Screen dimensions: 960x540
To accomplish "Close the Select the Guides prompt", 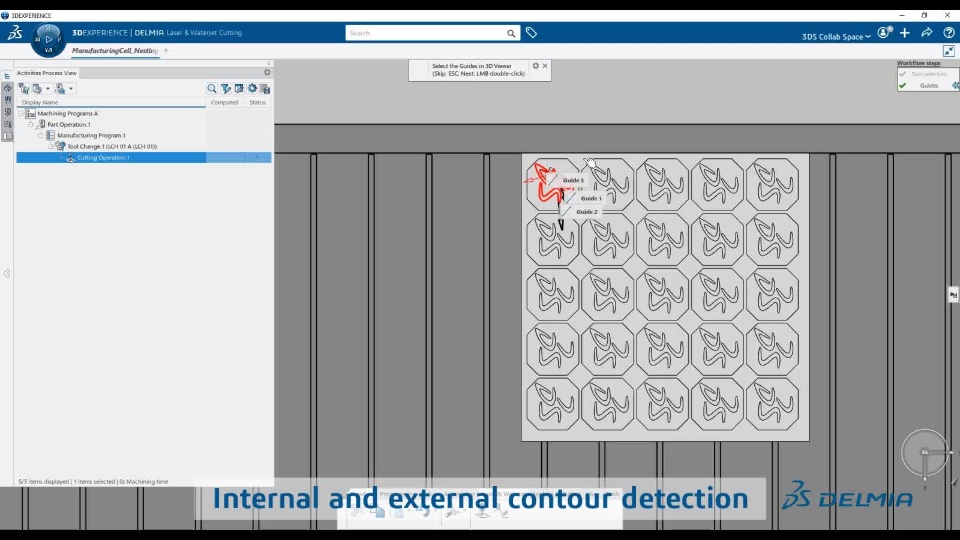I will [x=545, y=66].
